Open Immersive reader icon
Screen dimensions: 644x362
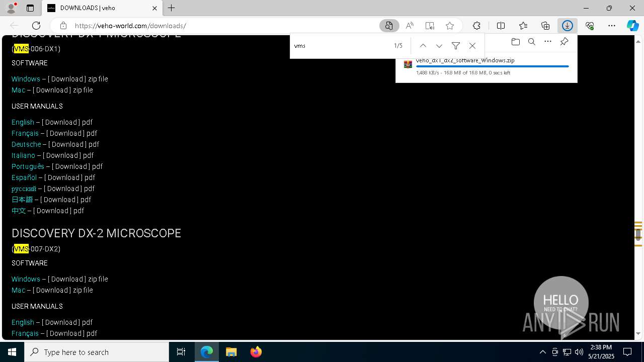(x=430, y=26)
